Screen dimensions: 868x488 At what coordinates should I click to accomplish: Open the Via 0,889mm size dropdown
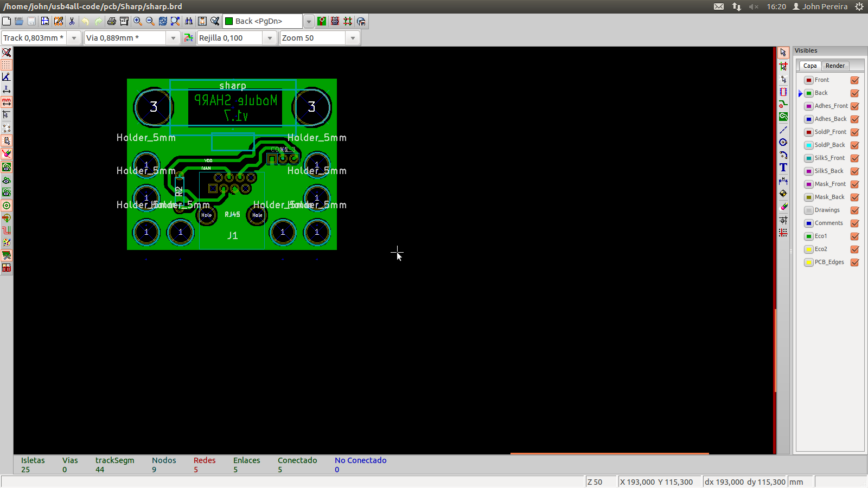173,38
